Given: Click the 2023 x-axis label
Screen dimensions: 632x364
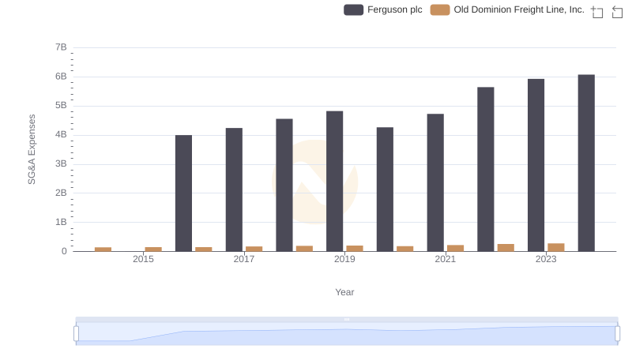Looking at the screenshot, I should tap(546, 259).
